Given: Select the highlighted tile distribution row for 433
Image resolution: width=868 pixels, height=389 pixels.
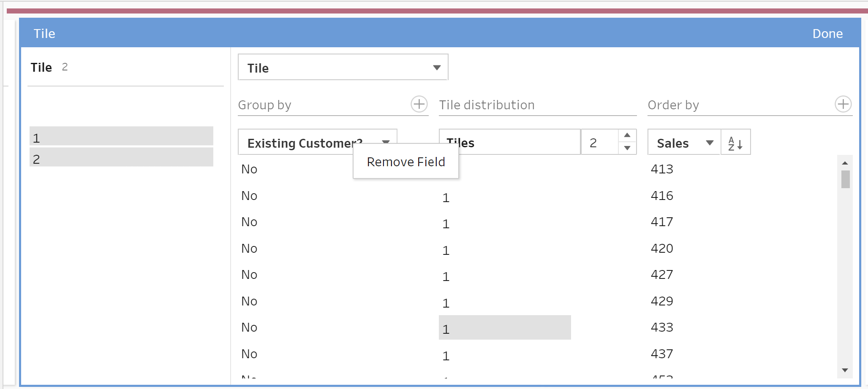Looking at the screenshot, I should pos(504,328).
